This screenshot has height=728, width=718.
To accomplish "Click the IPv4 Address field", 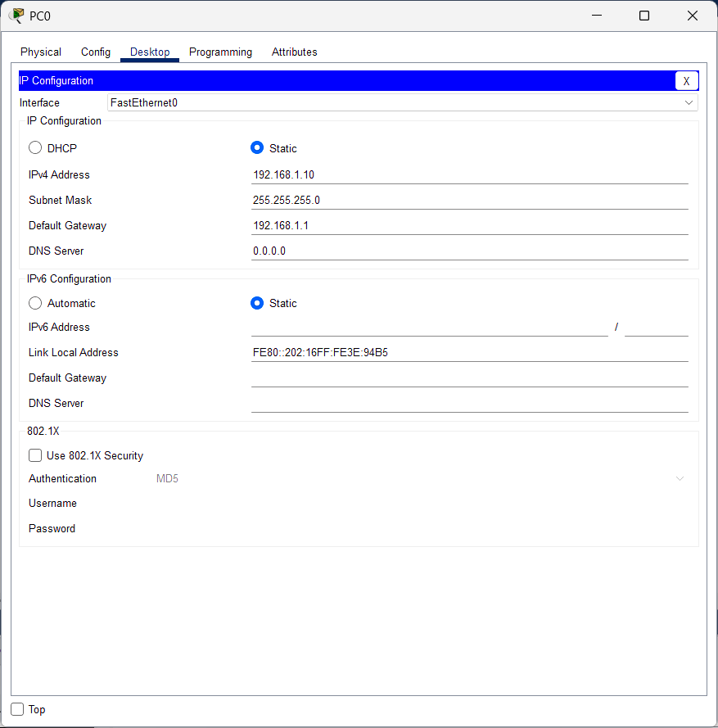I will pyautogui.click(x=469, y=174).
